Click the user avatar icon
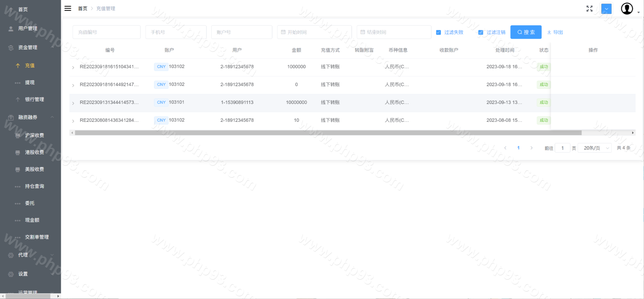 coord(627,9)
